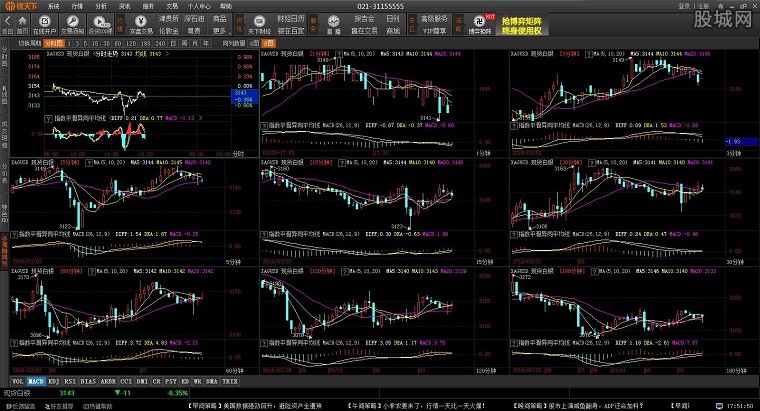
Task: Open the 分析 menu
Action: [x=101, y=6]
